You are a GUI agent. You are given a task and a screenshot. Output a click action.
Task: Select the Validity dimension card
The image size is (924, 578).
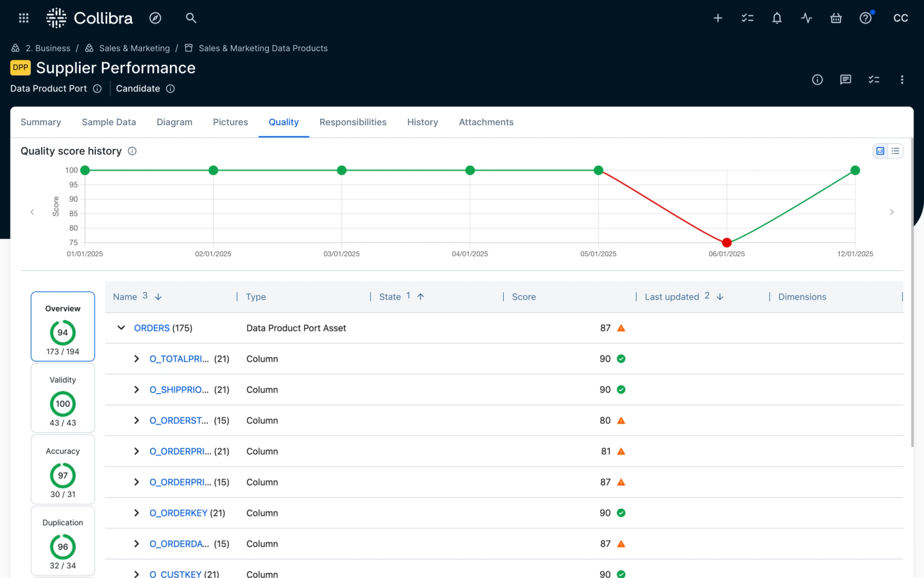[63, 398]
